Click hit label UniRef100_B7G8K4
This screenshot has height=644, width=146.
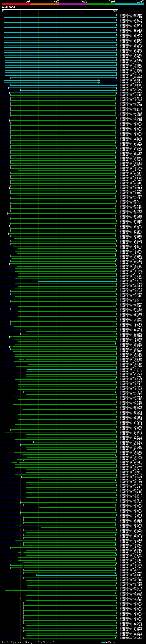click(x=131, y=540)
